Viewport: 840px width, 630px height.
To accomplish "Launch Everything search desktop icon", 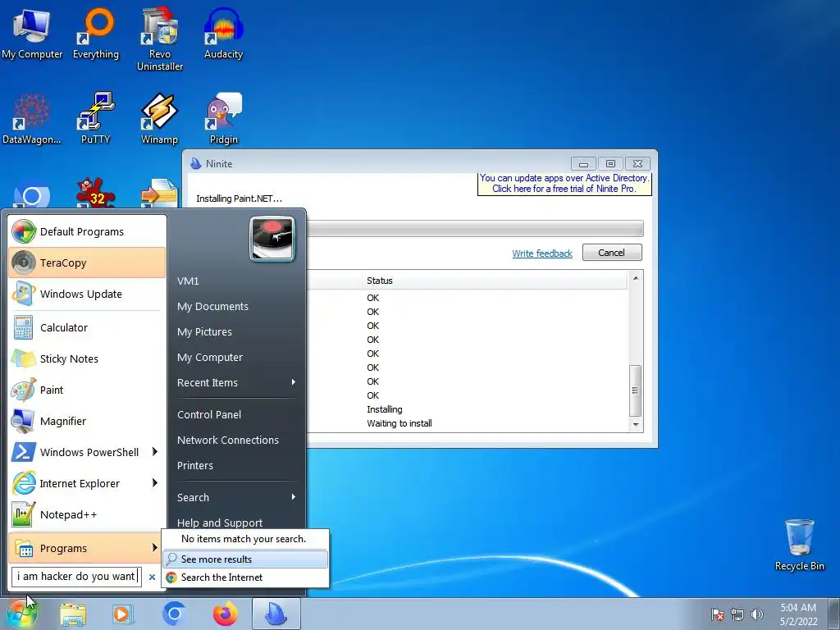I will [96, 33].
